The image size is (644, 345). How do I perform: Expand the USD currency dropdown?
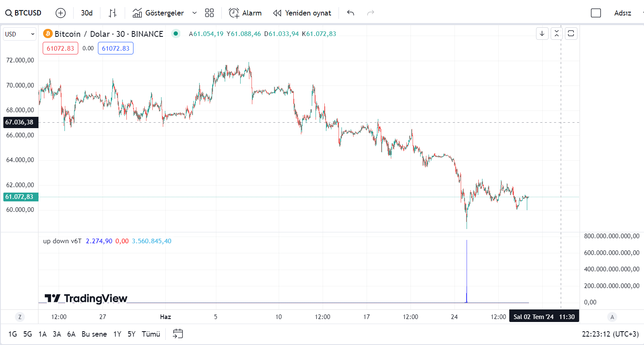20,34
